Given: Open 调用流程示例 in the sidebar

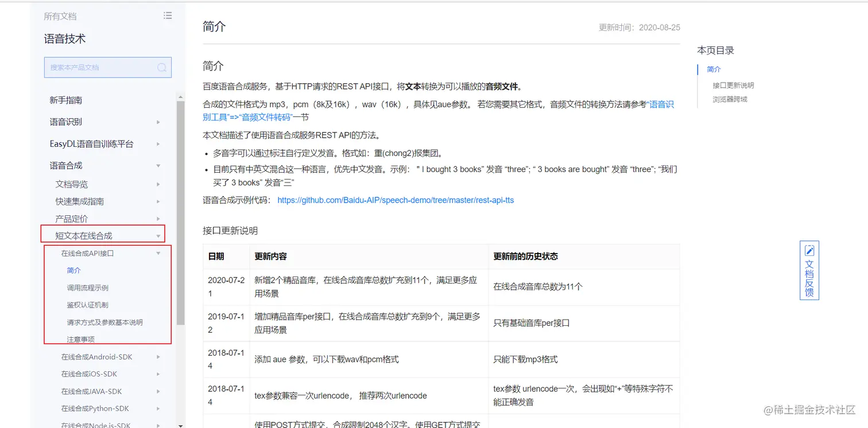Looking at the screenshot, I should [x=88, y=288].
